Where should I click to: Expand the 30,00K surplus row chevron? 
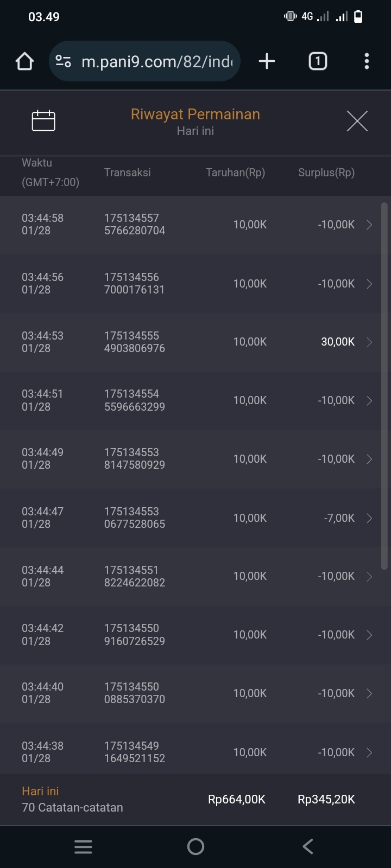click(369, 342)
